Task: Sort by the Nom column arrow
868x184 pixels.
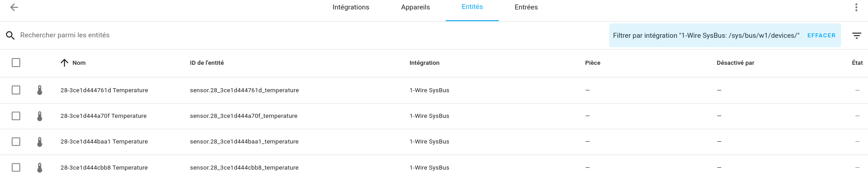Action: pos(64,63)
